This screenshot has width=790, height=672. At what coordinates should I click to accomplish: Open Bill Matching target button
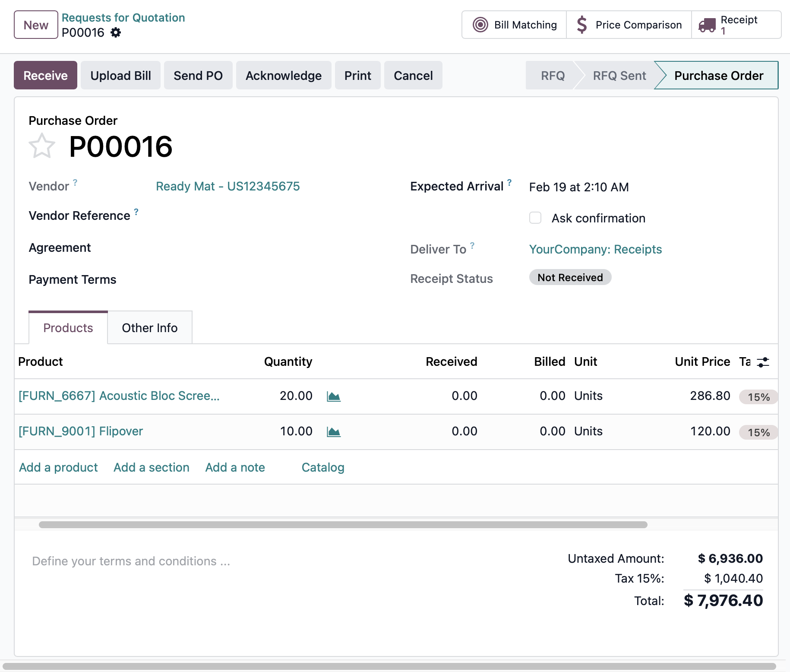[514, 25]
